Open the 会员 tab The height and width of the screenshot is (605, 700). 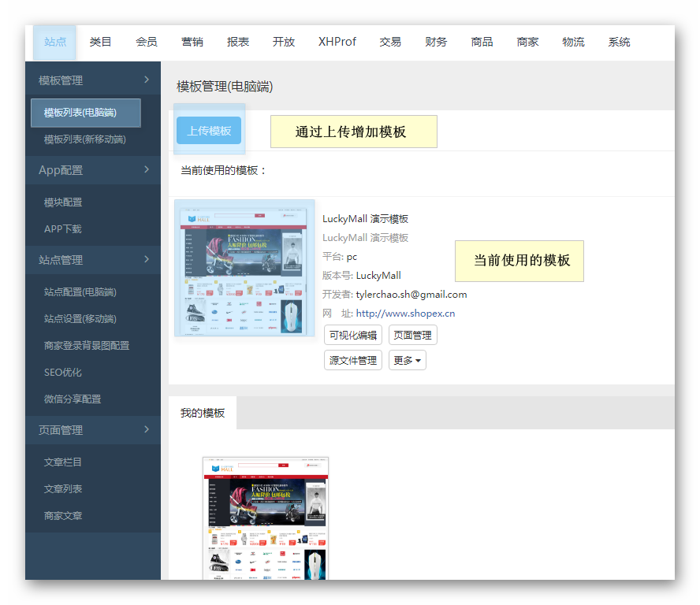pos(147,43)
